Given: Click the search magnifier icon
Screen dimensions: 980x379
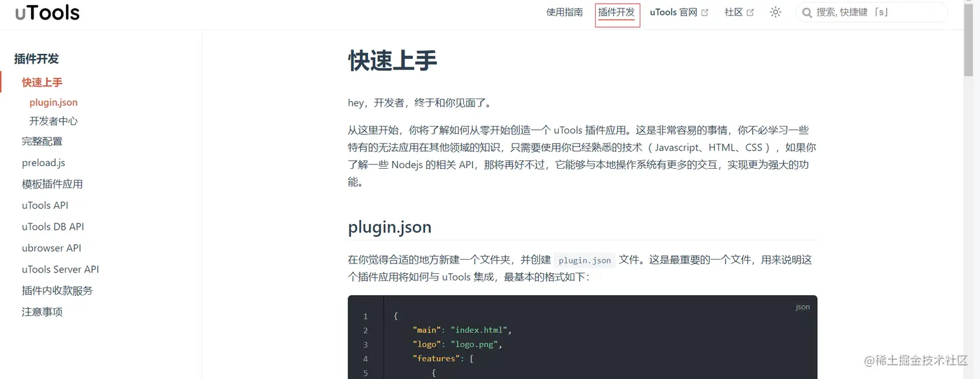Looking at the screenshot, I should click(x=807, y=12).
